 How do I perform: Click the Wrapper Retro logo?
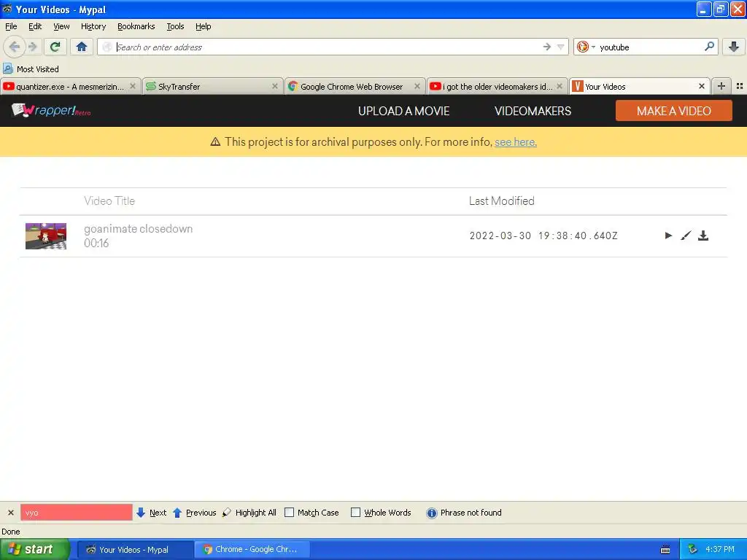(x=51, y=111)
